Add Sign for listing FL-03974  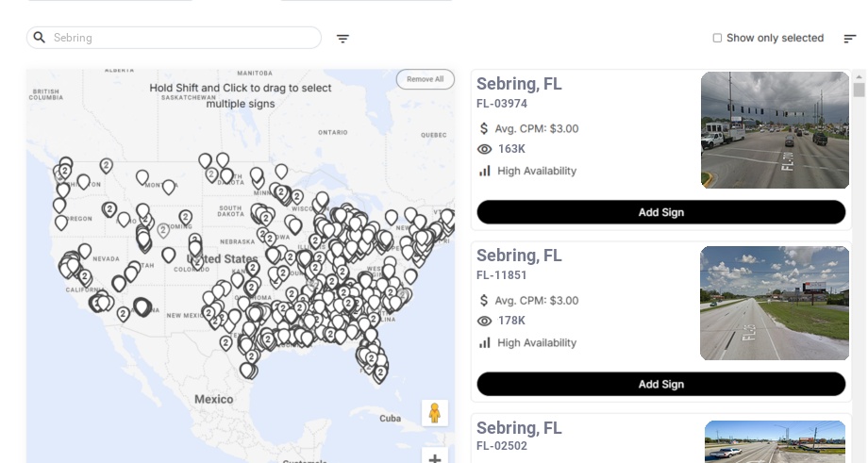pos(660,212)
